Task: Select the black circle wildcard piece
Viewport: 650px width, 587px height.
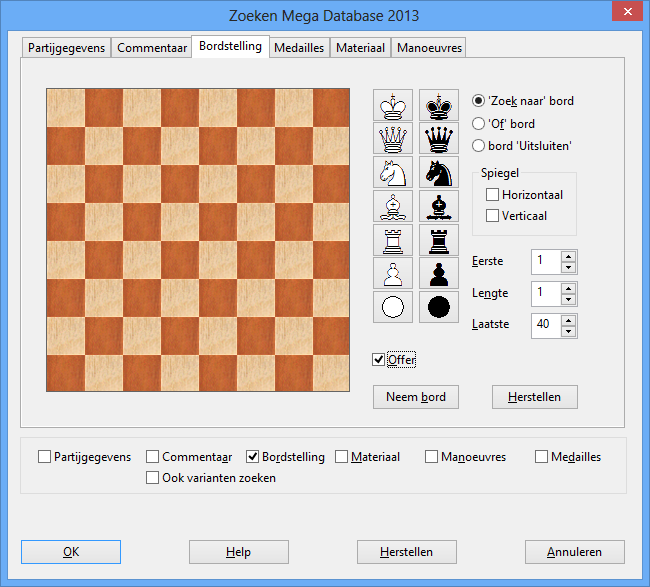Action: 439,307
